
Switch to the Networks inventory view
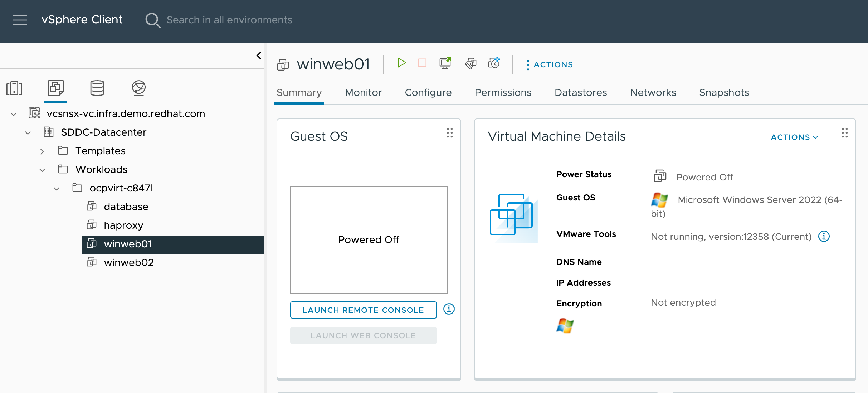[139, 88]
